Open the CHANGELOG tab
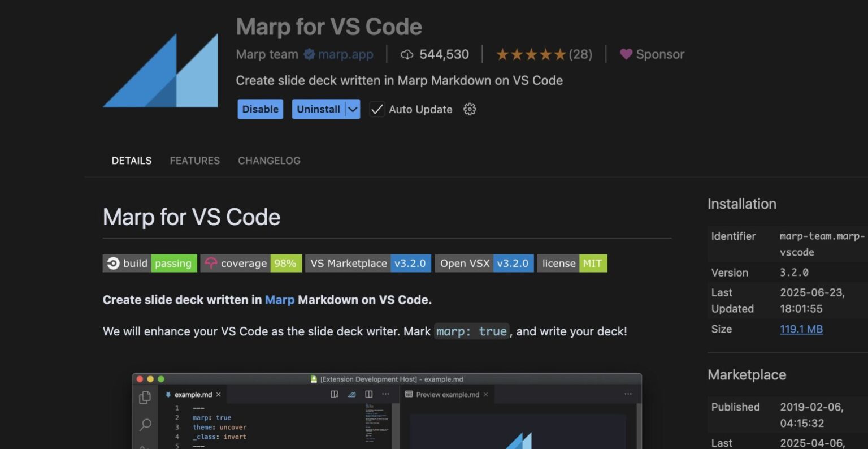Image resolution: width=868 pixels, height=449 pixels. [269, 161]
